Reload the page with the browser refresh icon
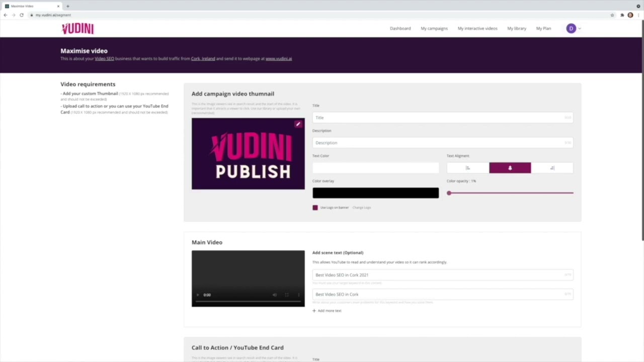 [22, 15]
